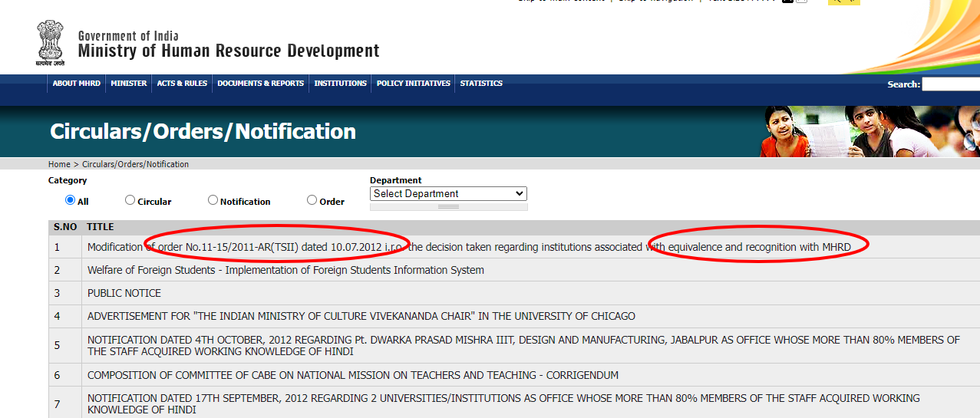
Task: Click the Circulars/Orders/Notification page heading
Action: pyautogui.click(x=203, y=132)
